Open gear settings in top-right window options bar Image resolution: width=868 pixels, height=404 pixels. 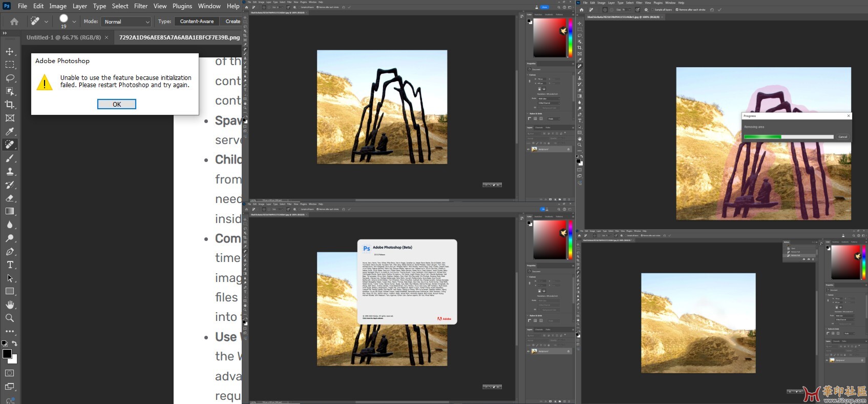point(646,10)
